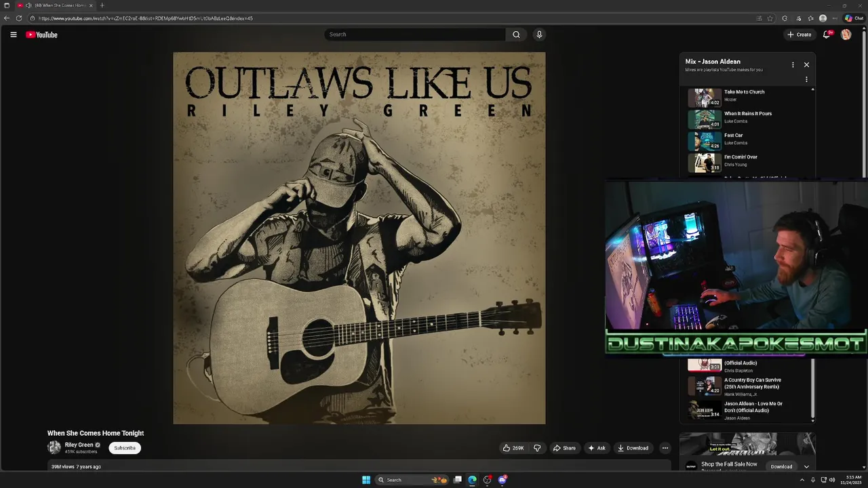Reload the page with browser refresh icon

point(18,18)
